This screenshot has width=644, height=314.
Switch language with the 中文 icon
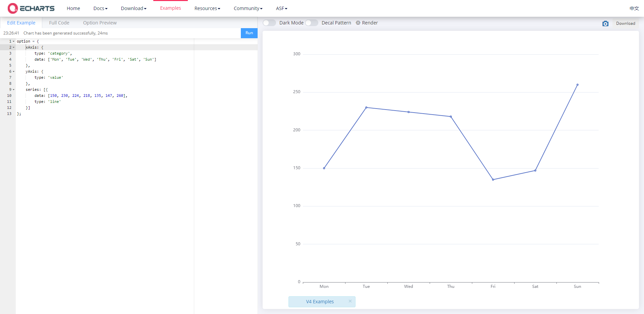pos(634,8)
